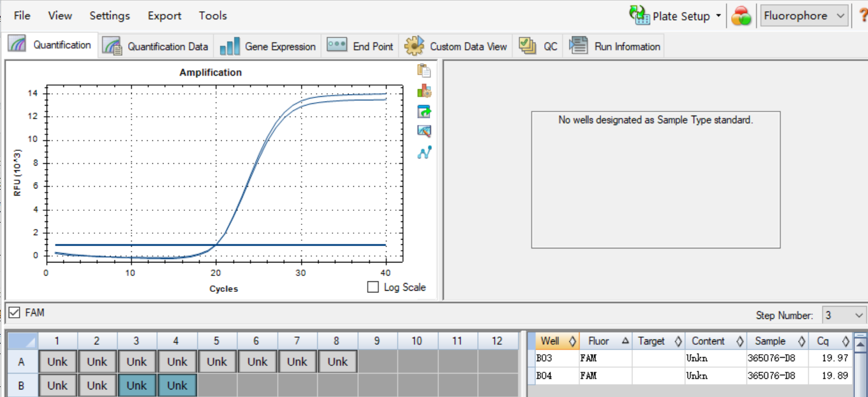
Task: Click the Cq value 19.89
Action: (835, 375)
